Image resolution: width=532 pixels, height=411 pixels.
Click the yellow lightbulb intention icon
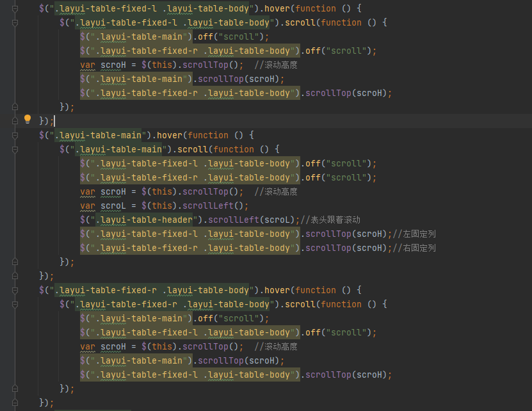28,120
